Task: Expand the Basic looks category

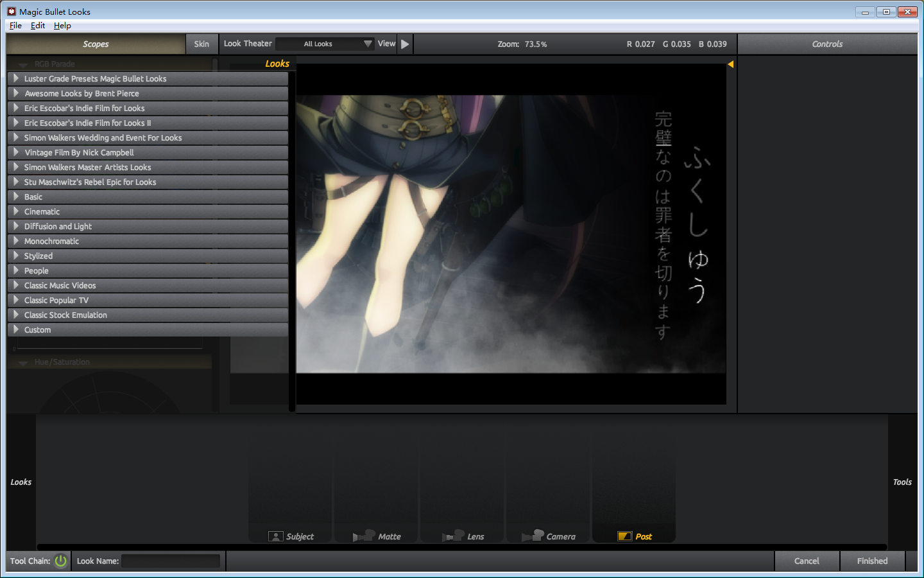Action: (x=148, y=197)
